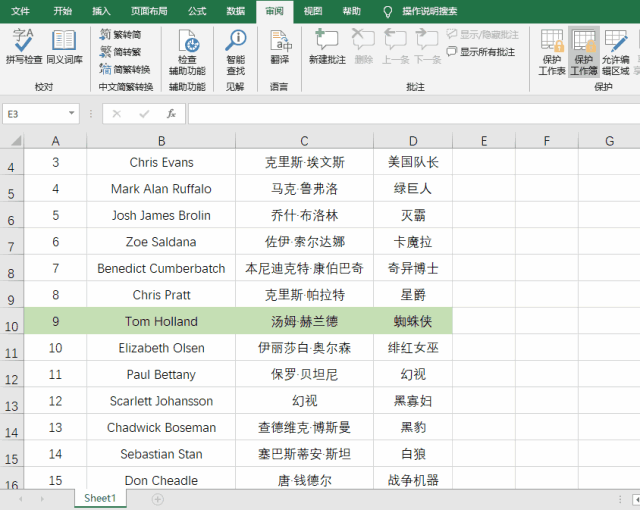
Task: Click the formula bar confirm checkmark
Action: click(144, 114)
